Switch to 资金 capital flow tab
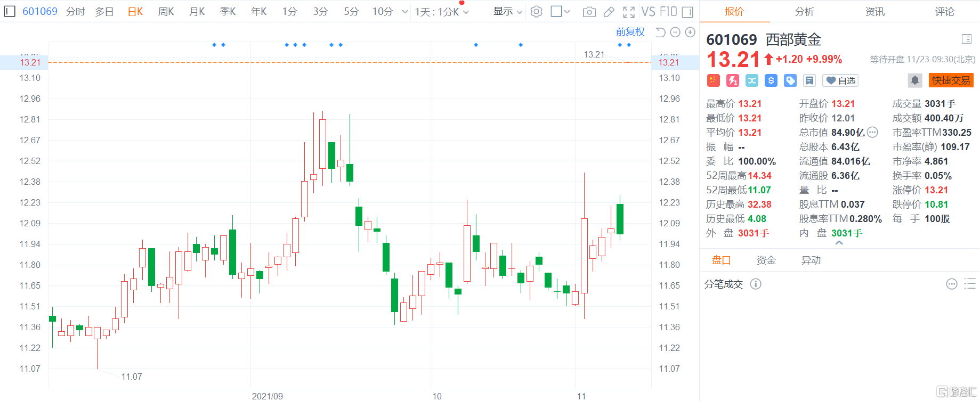 [x=766, y=260]
